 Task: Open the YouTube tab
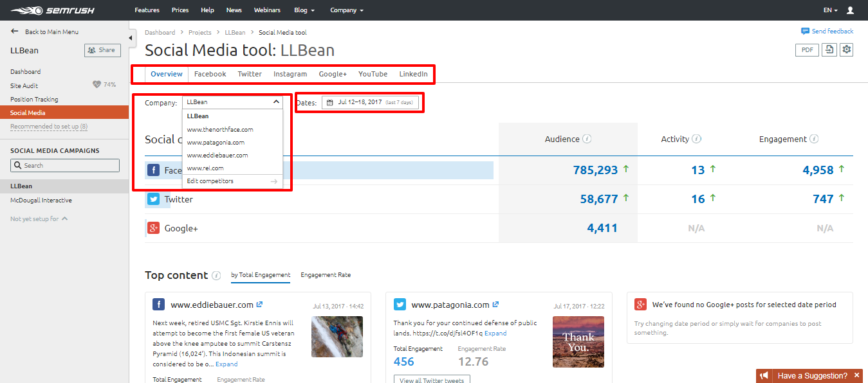373,74
